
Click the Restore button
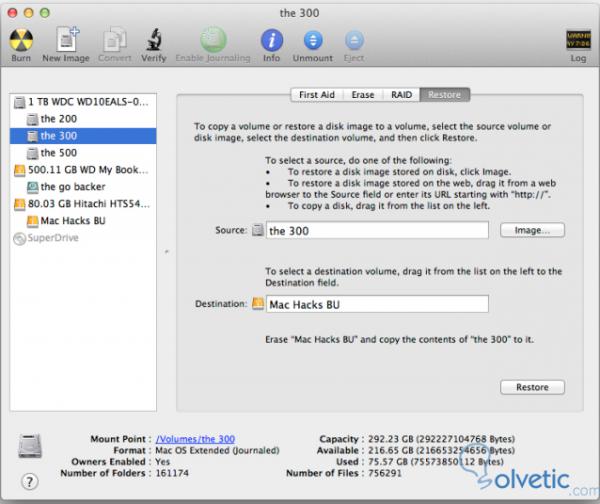coord(532,387)
